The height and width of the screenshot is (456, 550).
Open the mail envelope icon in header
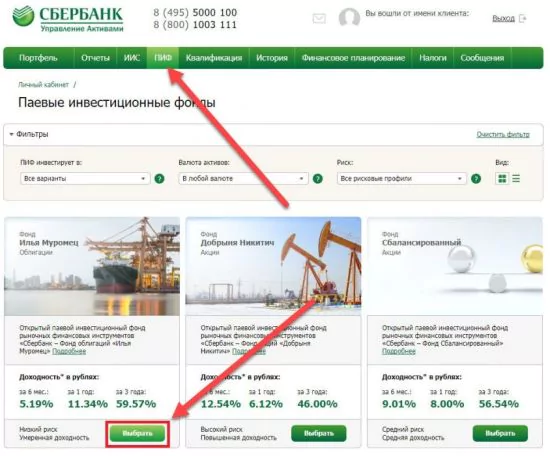click(x=319, y=18)
